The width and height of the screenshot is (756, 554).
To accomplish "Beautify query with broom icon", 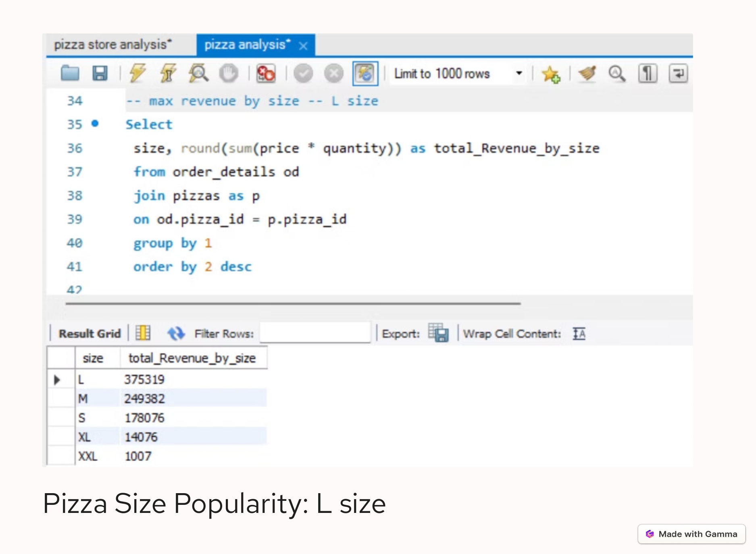I will pyautogui.click(x=587, y=74).
